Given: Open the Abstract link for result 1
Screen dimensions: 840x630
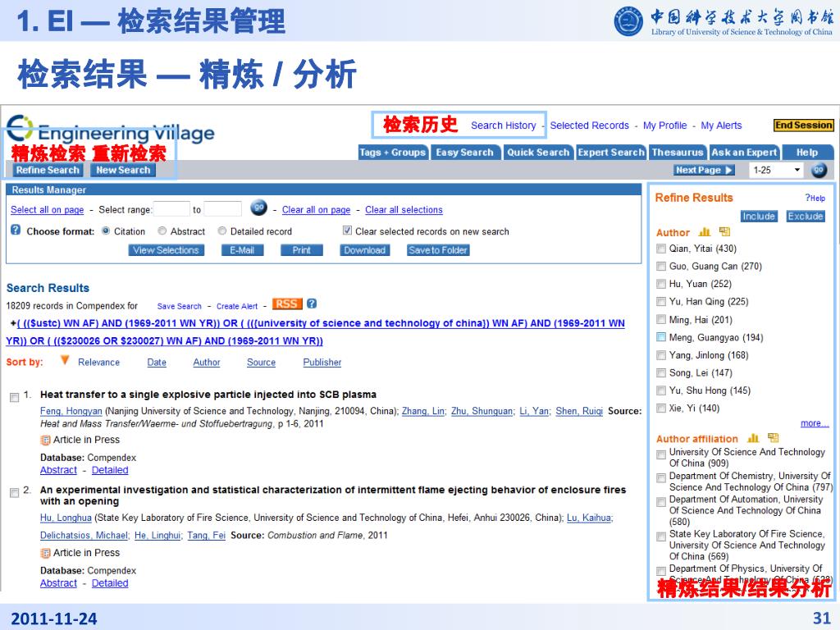Looking at the screenshot, I should 58,470.
